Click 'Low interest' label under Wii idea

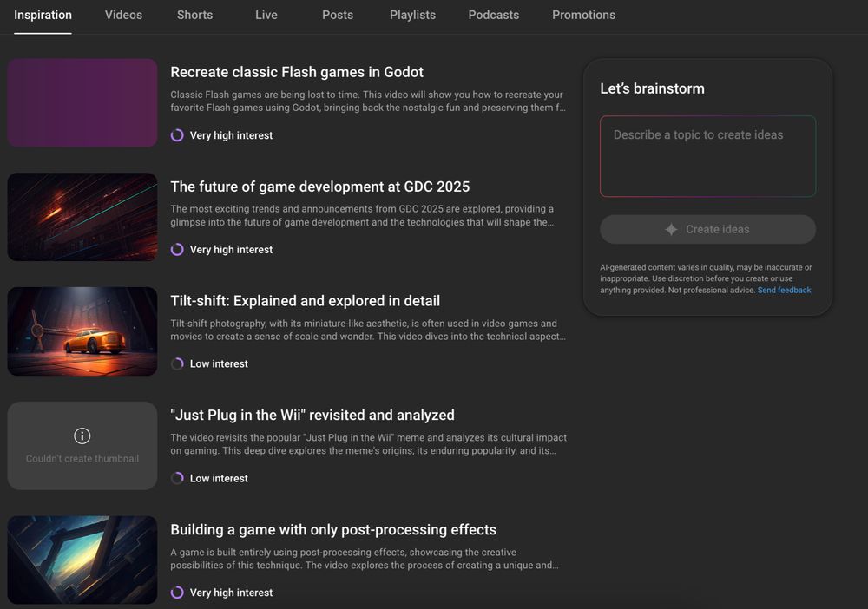(219, 479)
